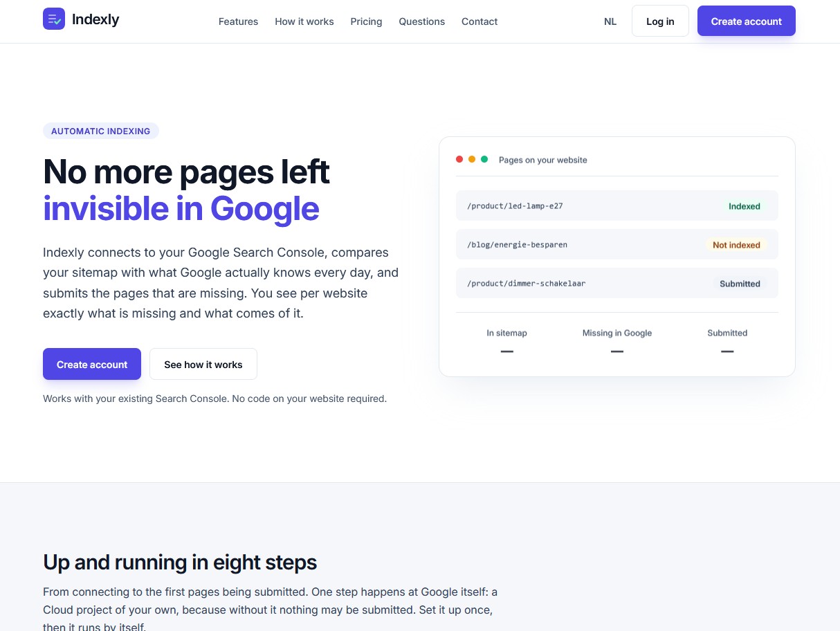840x631 pixels.
Task: Click Create account in the header
Action: click(x=747, y=21)
